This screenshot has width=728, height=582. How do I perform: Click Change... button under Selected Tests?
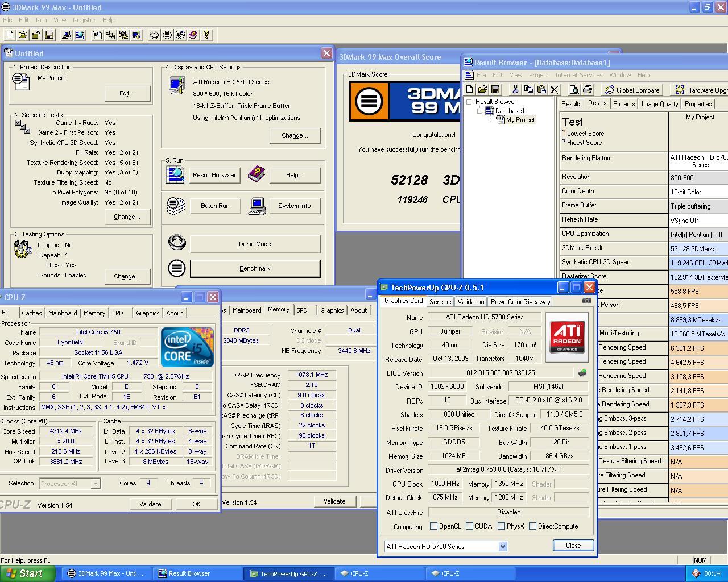pos(127,217)
